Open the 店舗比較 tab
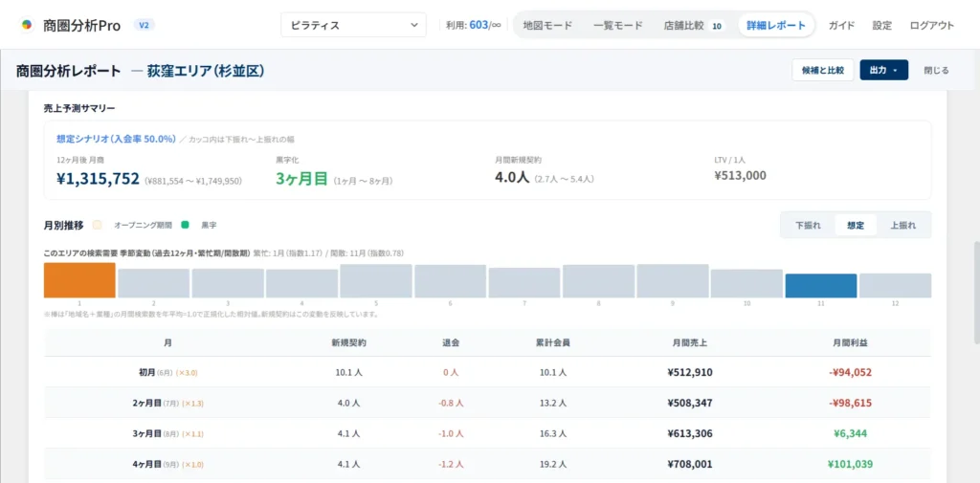Screen dimensions: 980x483 coord(693,26)
